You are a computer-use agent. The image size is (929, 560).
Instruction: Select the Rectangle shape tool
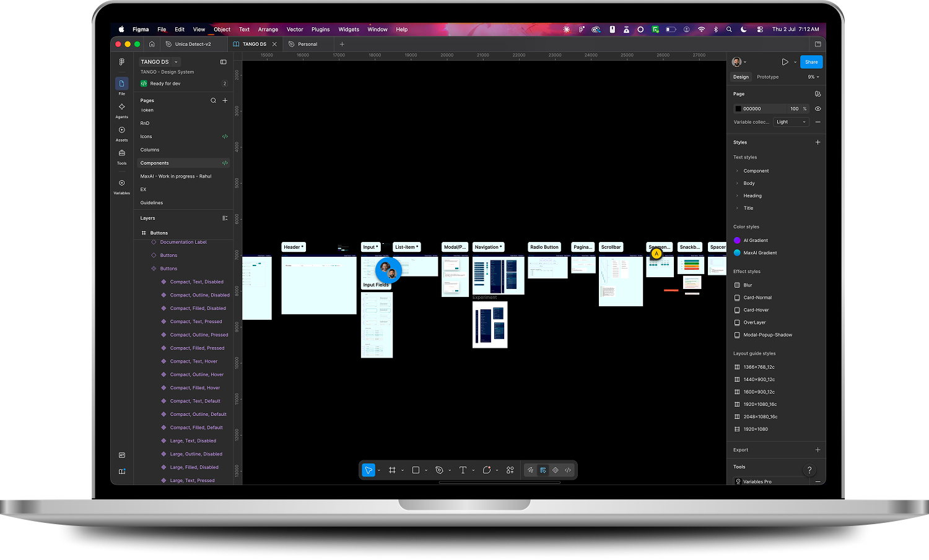click(416, 470)
